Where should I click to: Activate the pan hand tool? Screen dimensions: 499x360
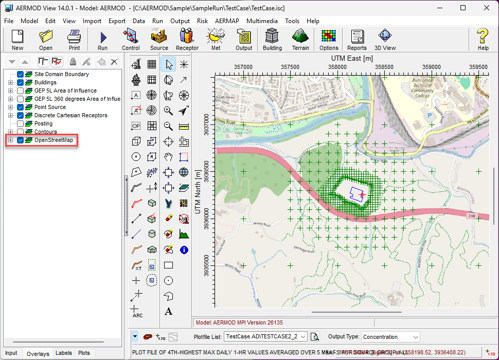[x=168, y=157]
